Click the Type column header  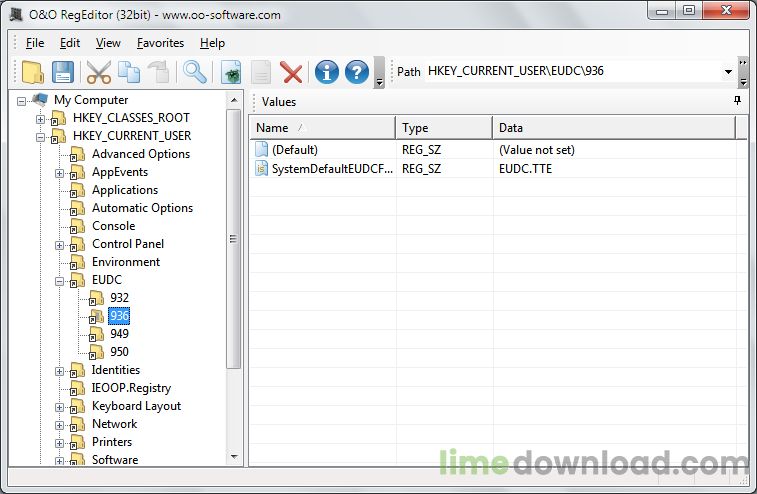[444, 128]
